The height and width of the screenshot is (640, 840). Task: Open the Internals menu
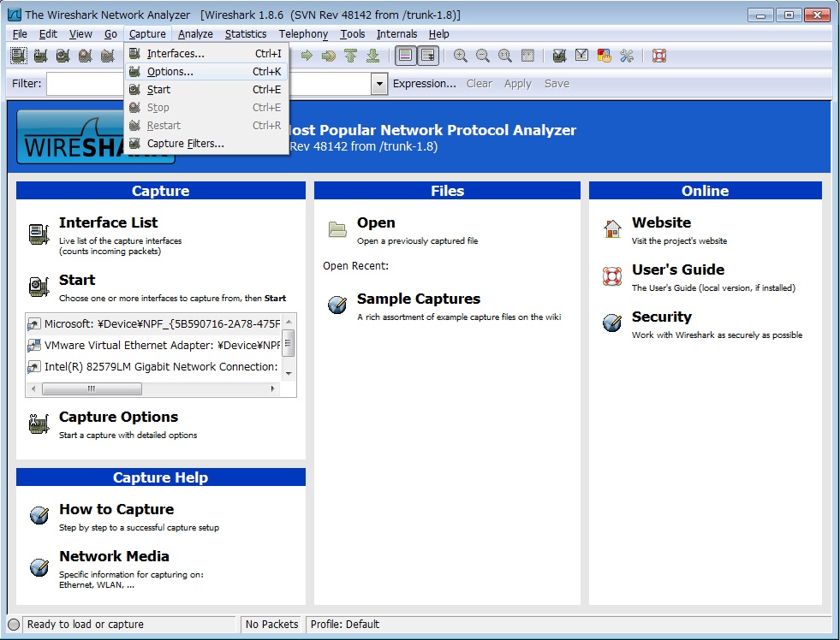tap(396, 33)
